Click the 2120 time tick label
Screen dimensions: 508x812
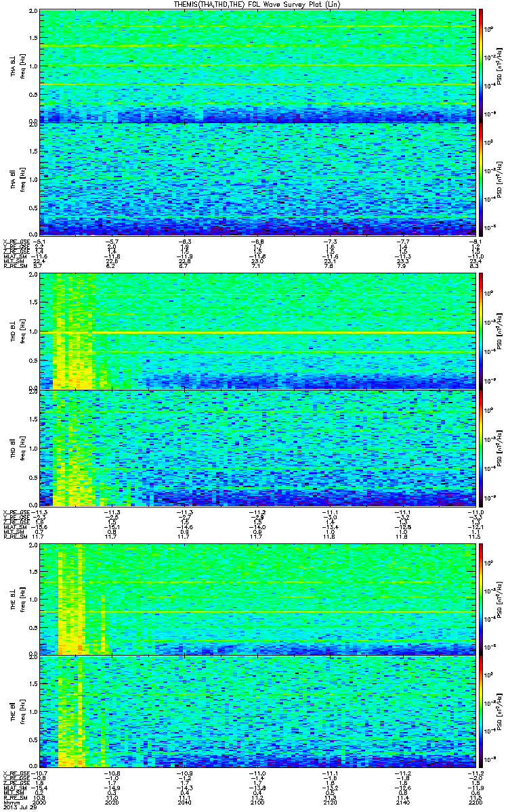click(331, 803)
